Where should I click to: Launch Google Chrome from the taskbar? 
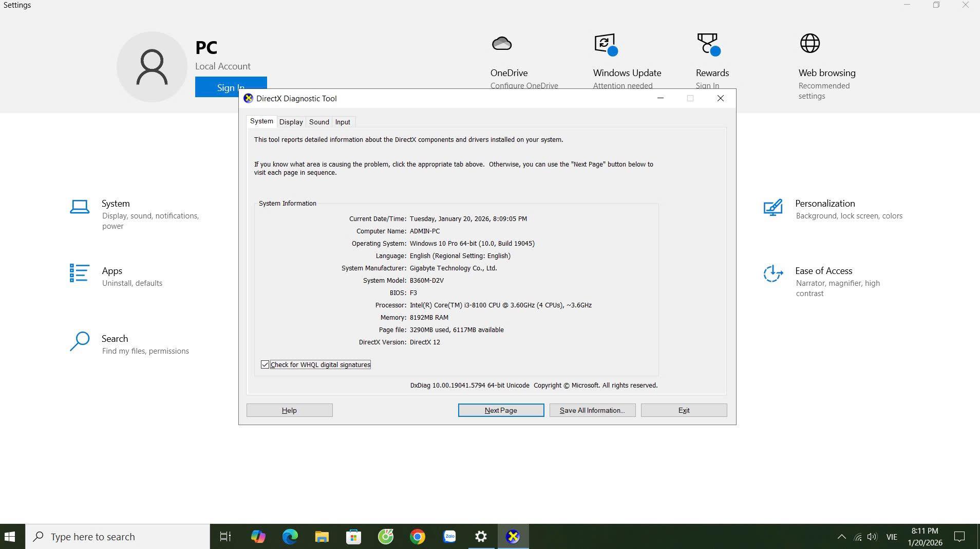coord(417,537)
